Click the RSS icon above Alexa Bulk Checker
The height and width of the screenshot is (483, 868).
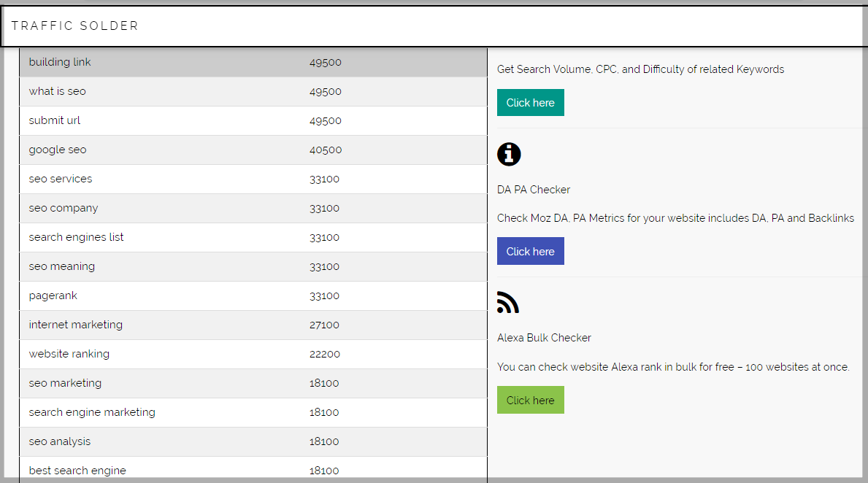tap(508, 302)
